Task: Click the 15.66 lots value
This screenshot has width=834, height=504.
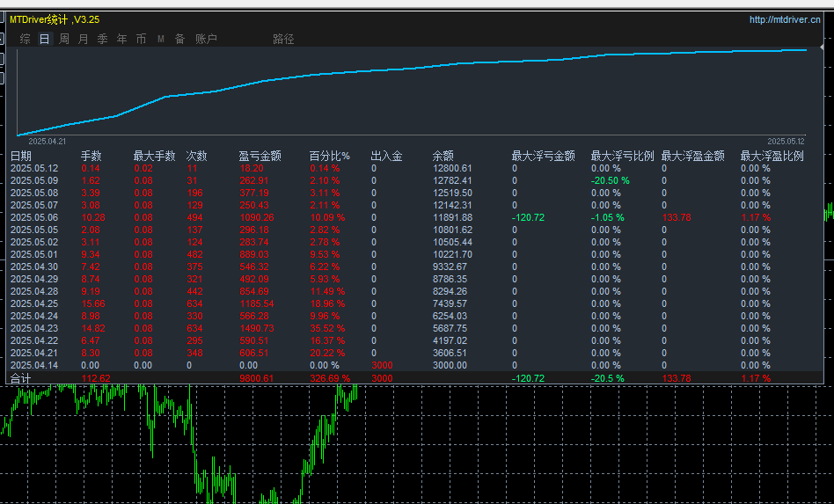Action: (93, 303)
